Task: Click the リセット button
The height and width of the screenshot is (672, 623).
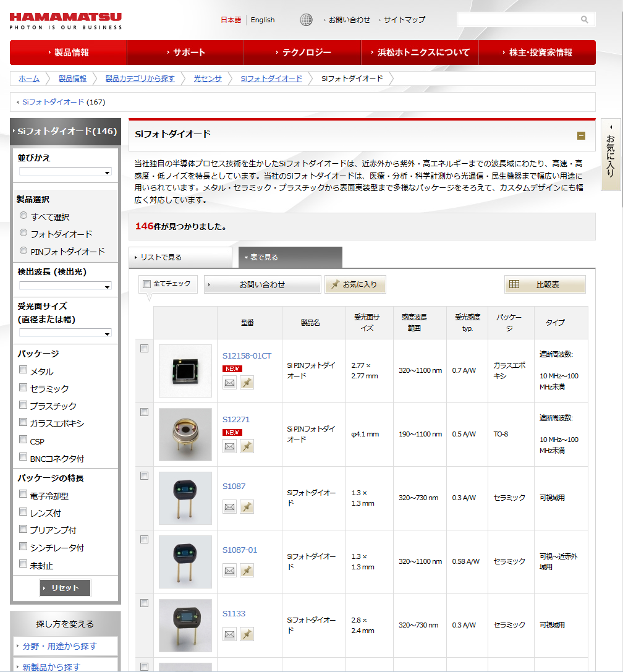Action: 65,588
